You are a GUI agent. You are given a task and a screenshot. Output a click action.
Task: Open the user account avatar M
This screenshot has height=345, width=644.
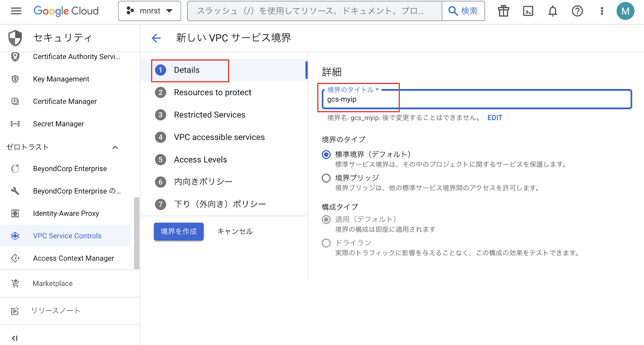tap(625, 11)
